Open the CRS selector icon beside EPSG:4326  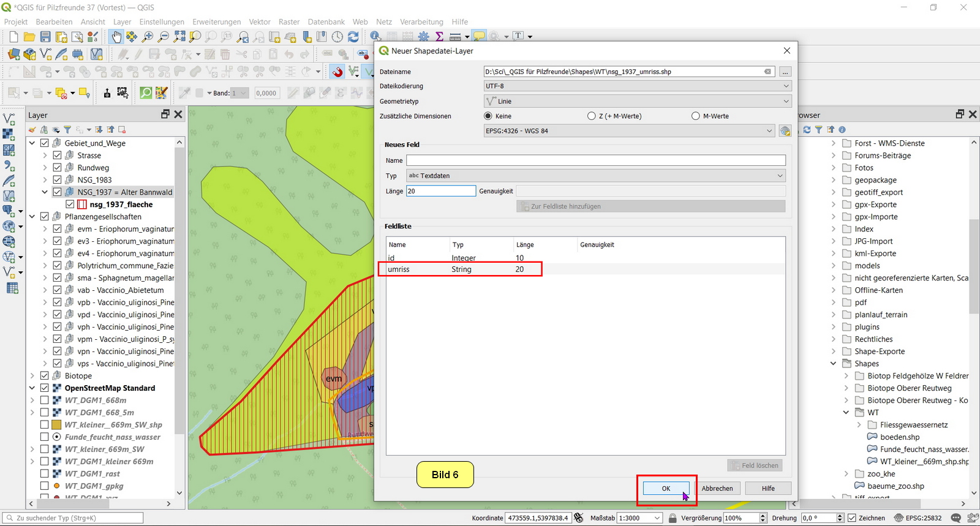tap(785, 131)
